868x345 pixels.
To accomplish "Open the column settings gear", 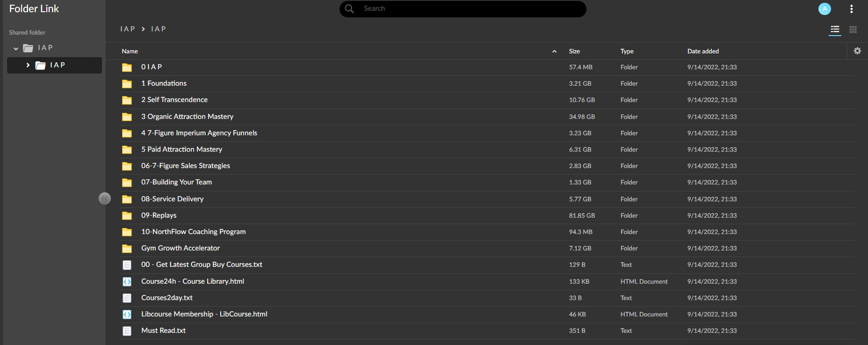I will 857,51.
